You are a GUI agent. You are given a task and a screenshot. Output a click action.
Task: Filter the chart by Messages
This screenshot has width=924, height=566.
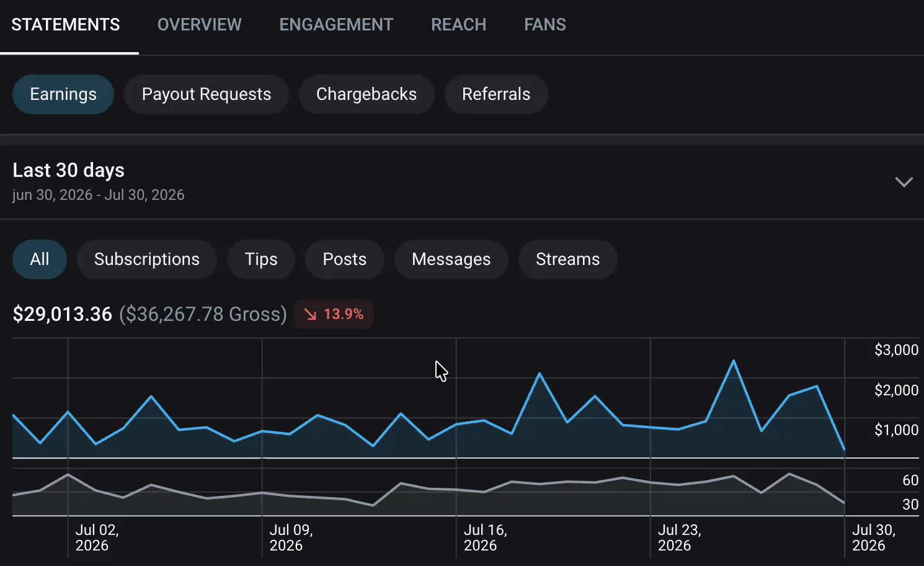[451, 259]
